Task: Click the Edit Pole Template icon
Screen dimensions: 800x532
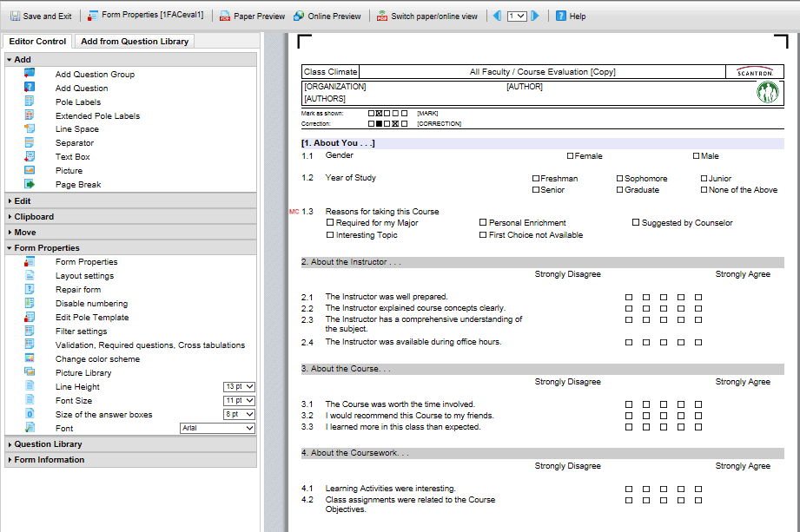Action: click(x=30, y=317)
